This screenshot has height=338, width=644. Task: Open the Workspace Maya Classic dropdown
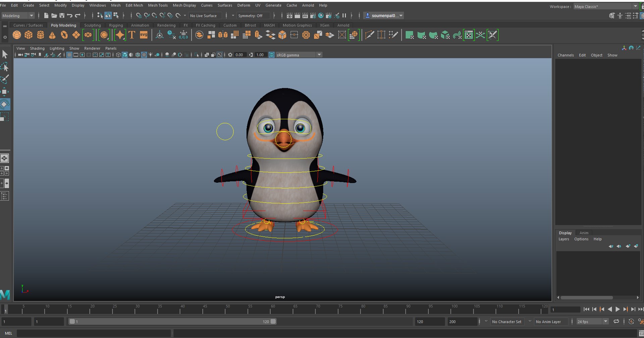pos(606,6)
